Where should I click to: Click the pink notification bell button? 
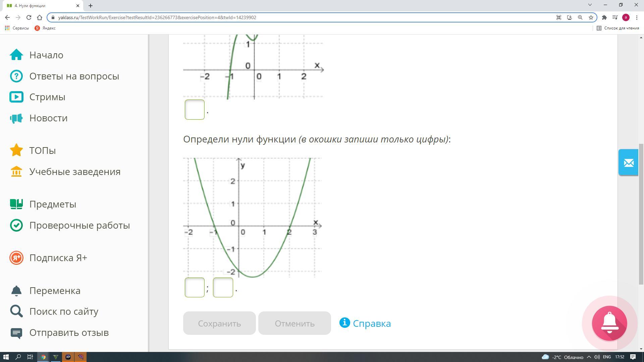pos(609,323)
